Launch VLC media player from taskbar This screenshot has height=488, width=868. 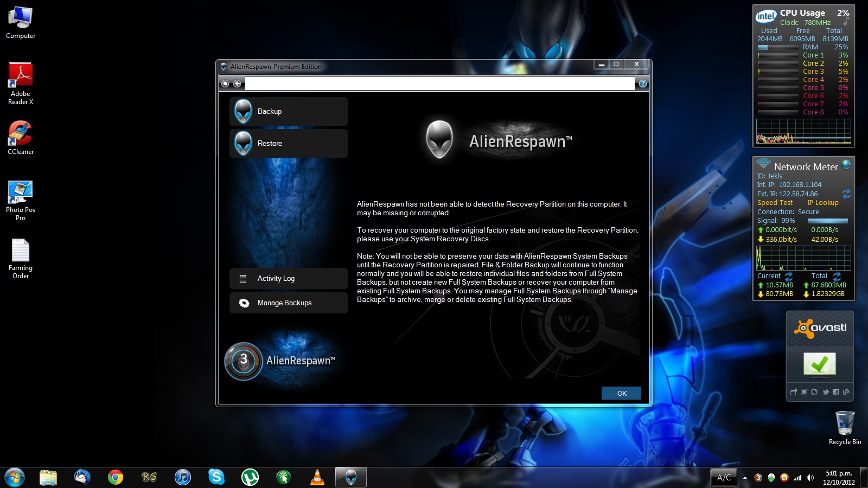click(317, 477)
